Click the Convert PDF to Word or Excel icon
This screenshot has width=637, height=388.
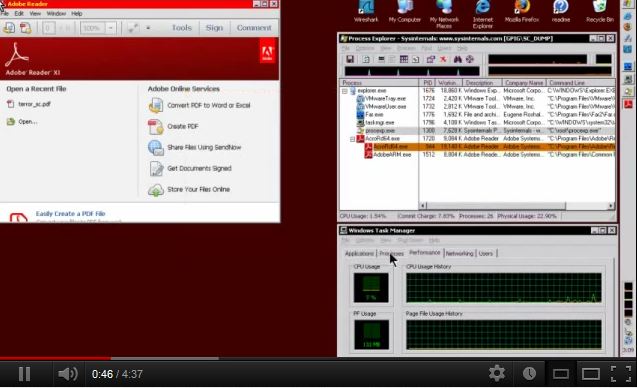click(156, 106)
